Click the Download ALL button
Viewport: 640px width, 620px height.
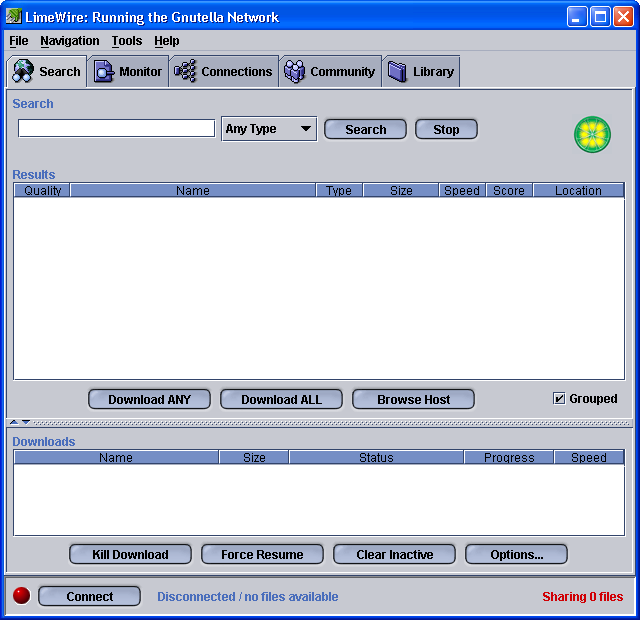pos(281,399)
